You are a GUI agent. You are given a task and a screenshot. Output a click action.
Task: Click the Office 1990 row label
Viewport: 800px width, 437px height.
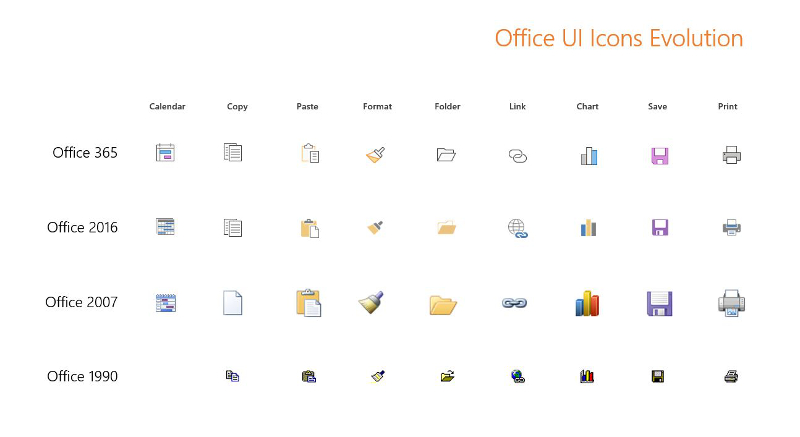82,376
